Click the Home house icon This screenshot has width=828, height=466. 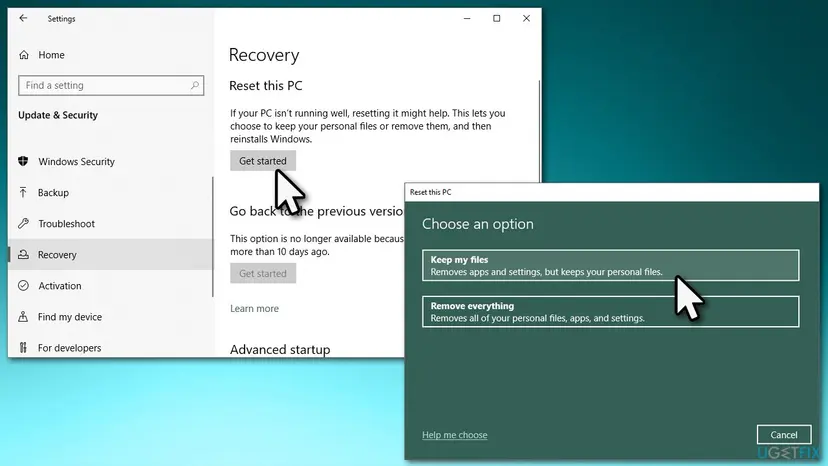tap(24, 55)
